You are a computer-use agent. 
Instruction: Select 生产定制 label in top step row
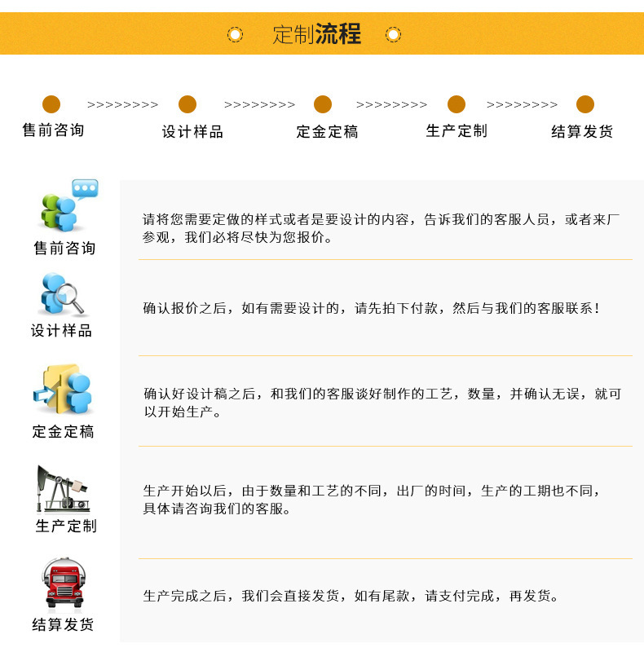[x=457, y=131]
